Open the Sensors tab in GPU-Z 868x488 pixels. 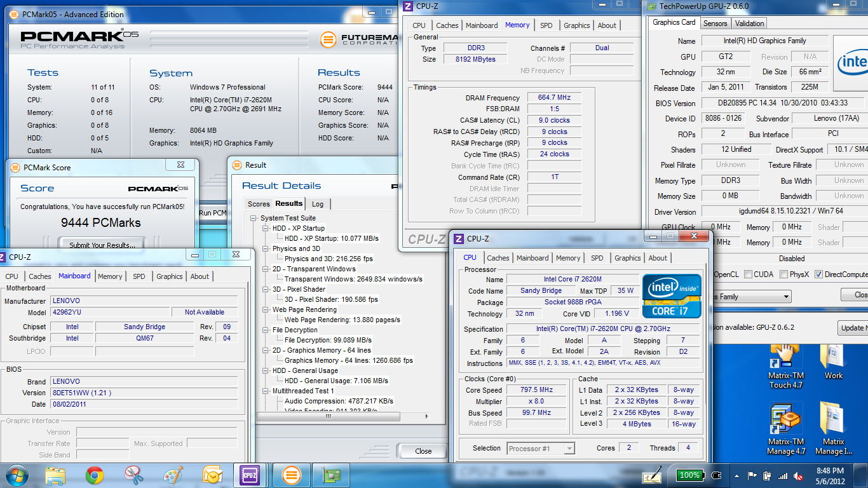[715, 24]
